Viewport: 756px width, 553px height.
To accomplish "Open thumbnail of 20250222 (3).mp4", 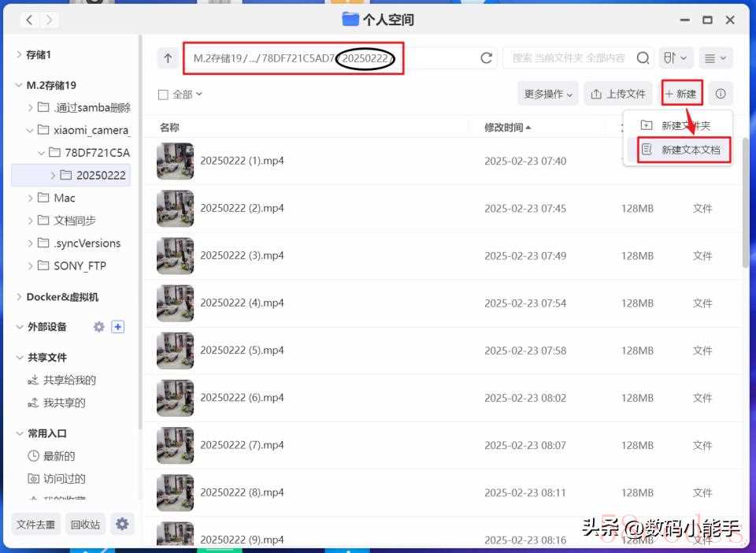I will pos(175,256).
